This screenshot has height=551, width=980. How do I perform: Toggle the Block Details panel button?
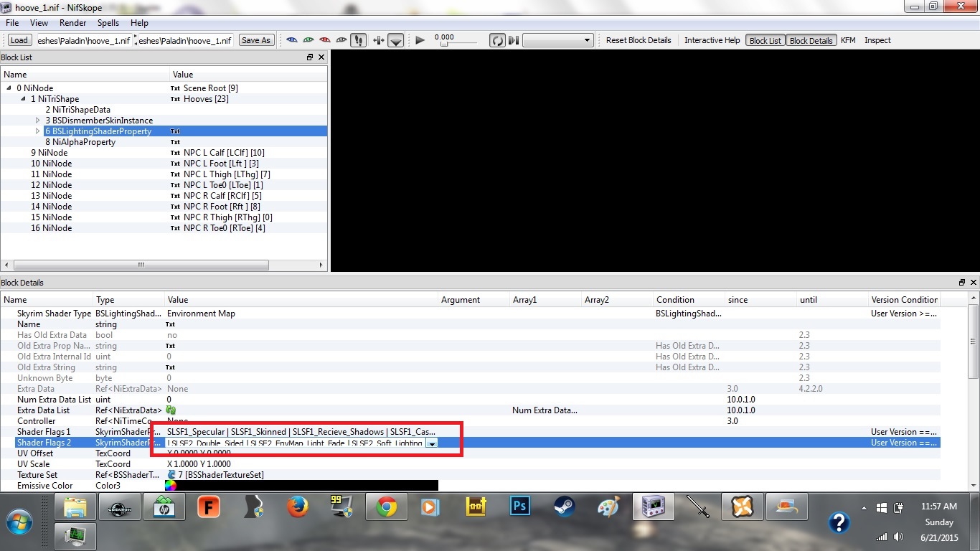click(811, 40)
